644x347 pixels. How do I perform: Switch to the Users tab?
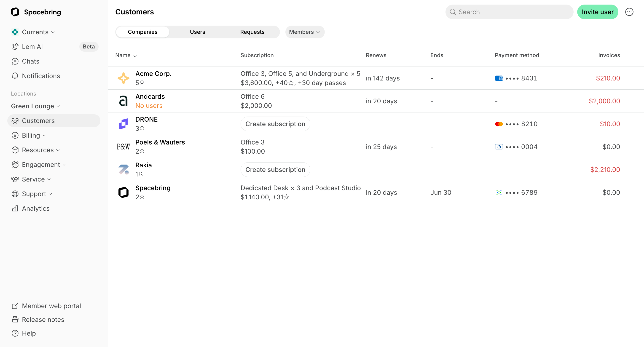click(x=197, y=32)
